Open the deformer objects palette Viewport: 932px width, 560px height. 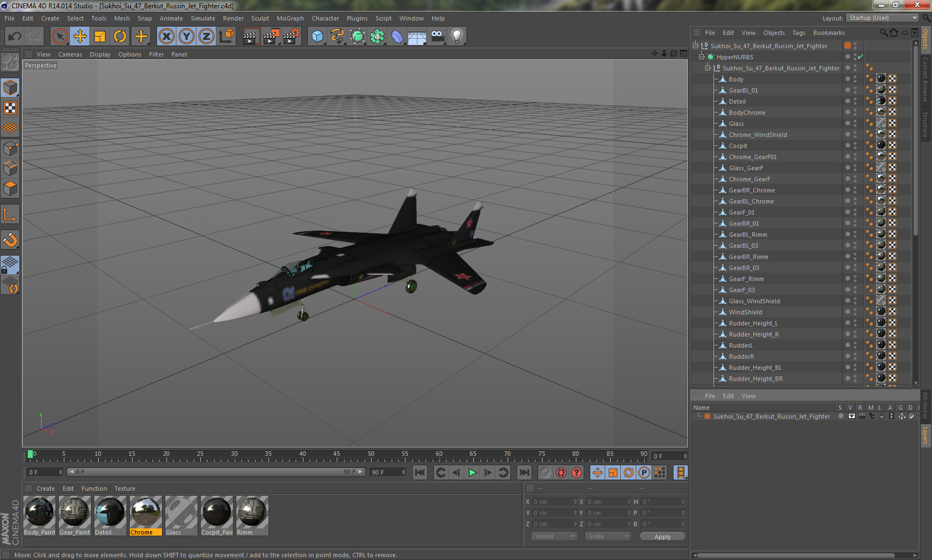coord(397,37)
